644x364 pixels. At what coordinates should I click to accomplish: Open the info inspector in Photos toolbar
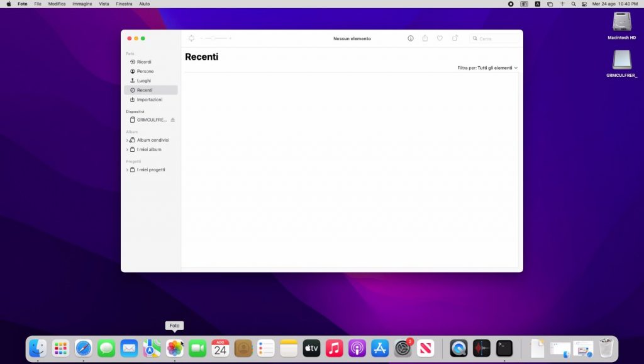click(411, 38)
